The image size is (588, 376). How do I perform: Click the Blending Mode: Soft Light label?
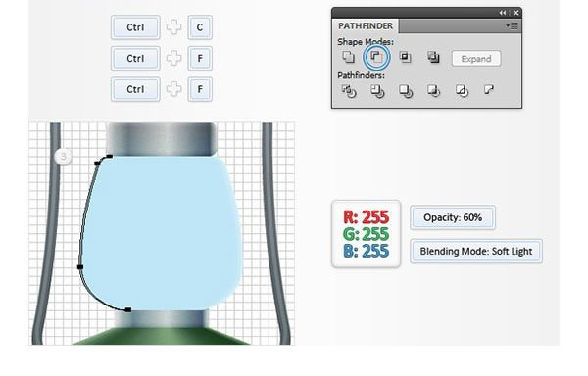click(476, 252)
